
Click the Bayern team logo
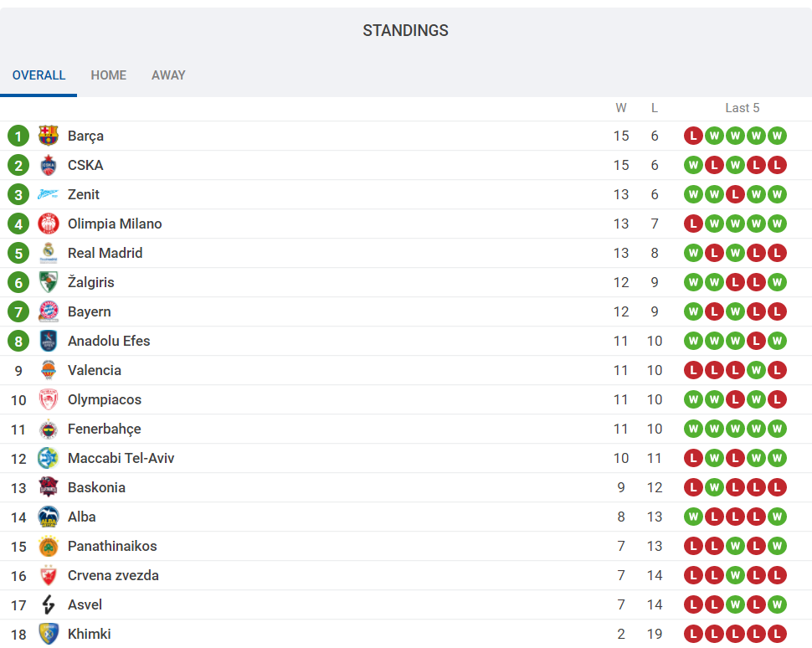49,311
